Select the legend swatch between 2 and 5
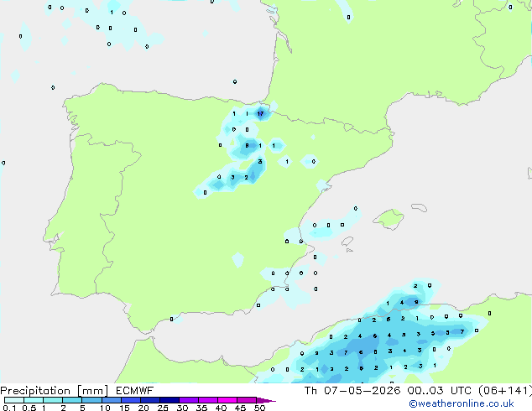 pyautogui.click(x=72, y=400)
